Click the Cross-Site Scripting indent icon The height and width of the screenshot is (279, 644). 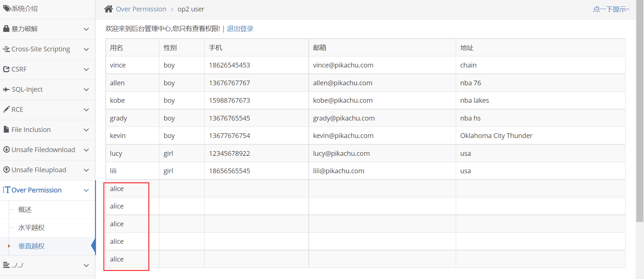tap(6, 49)
